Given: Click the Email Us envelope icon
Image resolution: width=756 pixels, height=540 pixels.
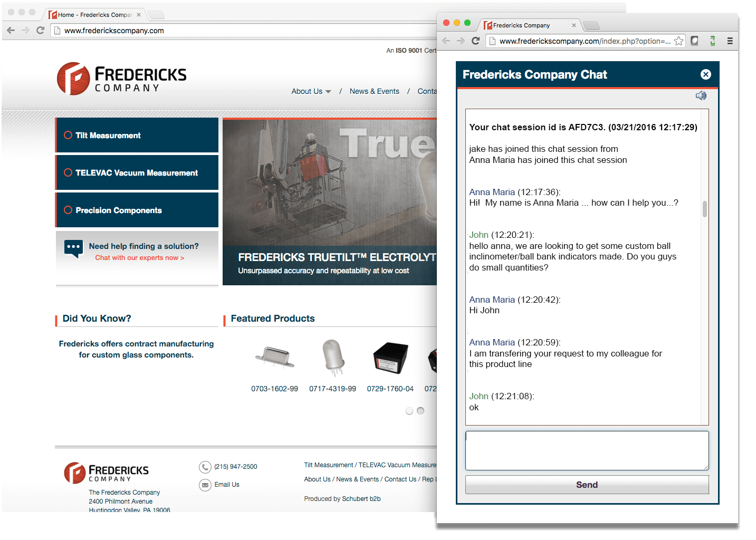Looking at the screenshot, I should point(205,485).
